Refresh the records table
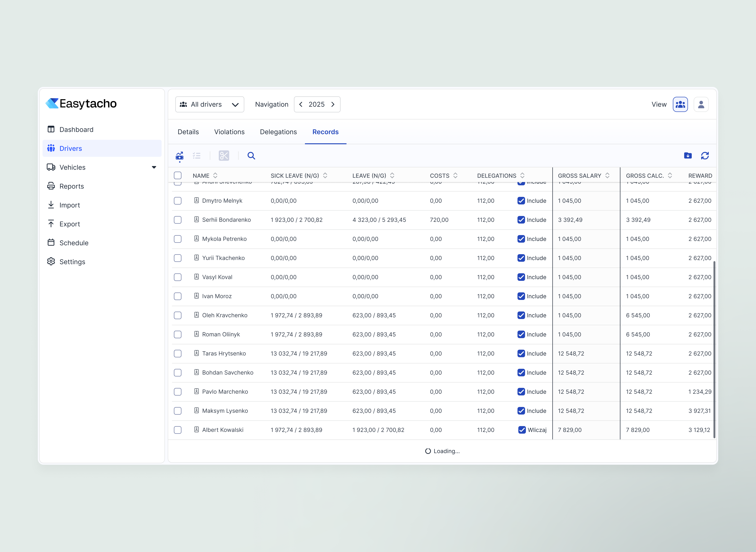The image size is (756, 552). point(705,156)
